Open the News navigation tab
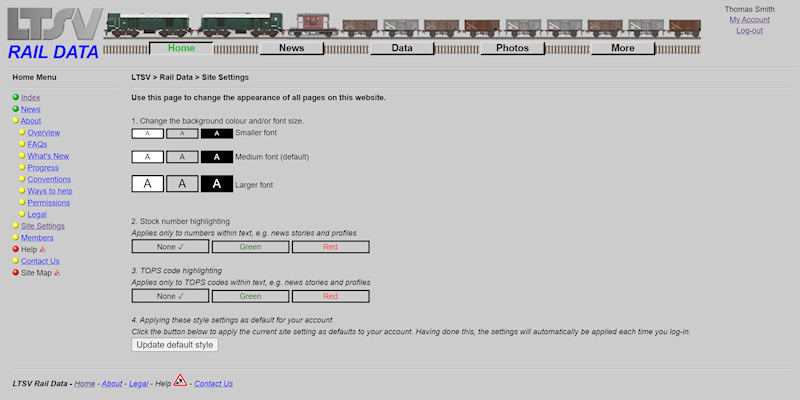The height and width of the screenshot is (400, 800). point(291,48)
